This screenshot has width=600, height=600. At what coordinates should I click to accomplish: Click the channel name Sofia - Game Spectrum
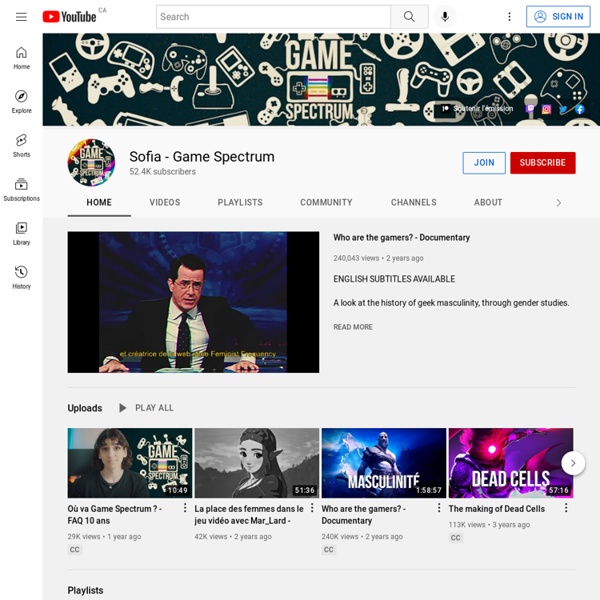[x=202, y=157]
